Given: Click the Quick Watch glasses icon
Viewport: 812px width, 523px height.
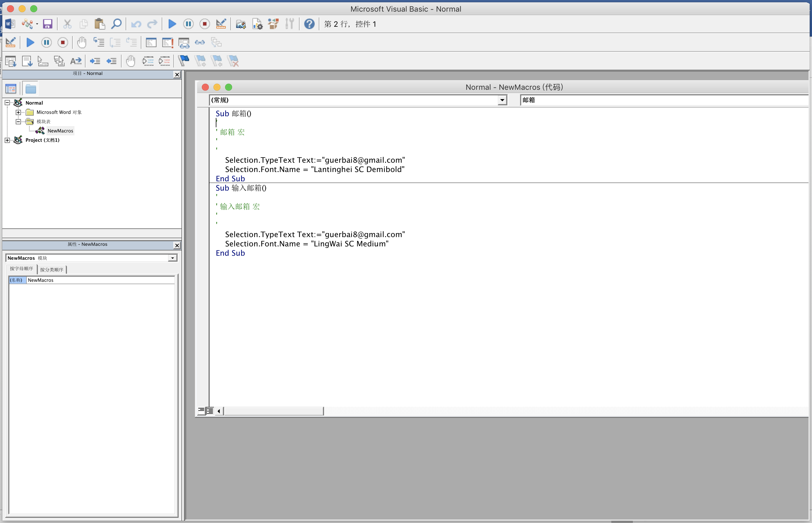Looking at the screenshot, I should pyautogui.click(x=200, y=42).
